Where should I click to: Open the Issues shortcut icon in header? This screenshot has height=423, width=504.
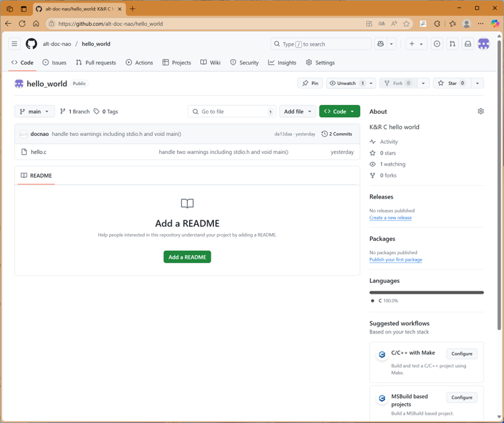(x=437, y=44)
